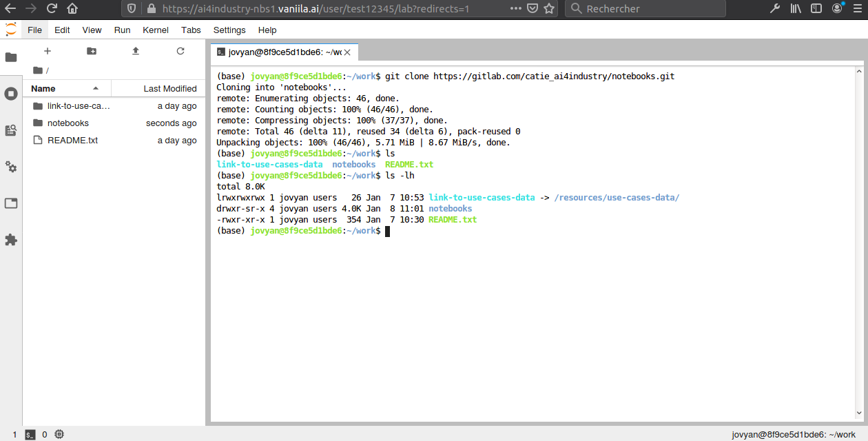
Task: Open the Kernel menu
Action: (156, 30)
